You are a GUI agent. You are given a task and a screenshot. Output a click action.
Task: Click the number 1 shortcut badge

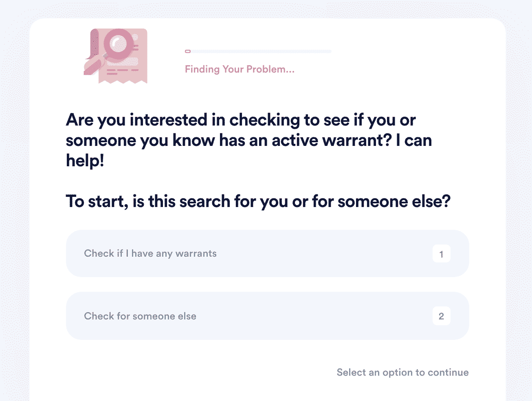point(441,254)
